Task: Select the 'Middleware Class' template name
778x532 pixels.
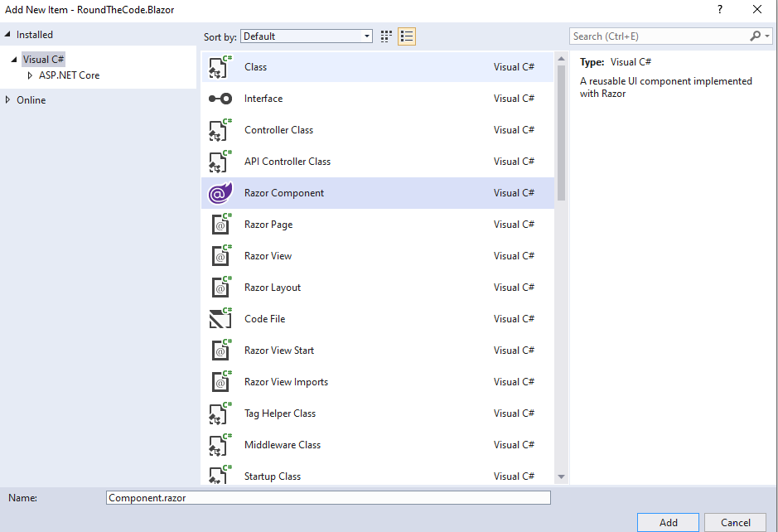Action: (283, 445)
